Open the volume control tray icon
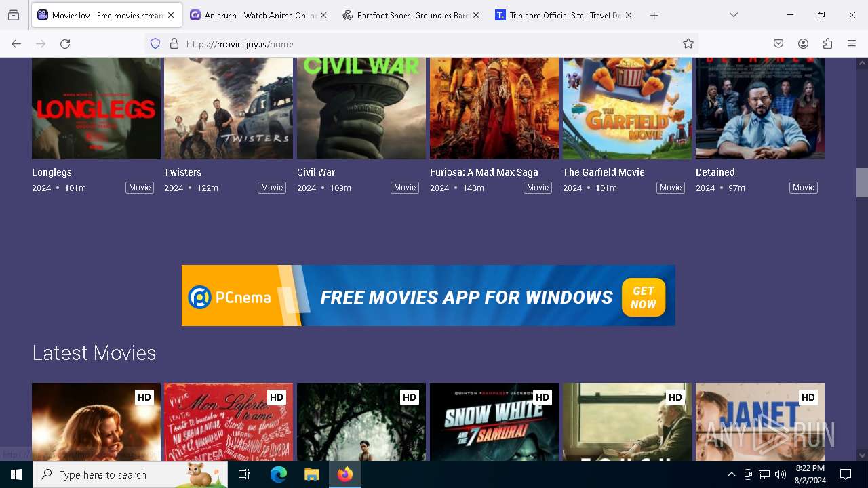The height and width of the screenshot is (488, 868). (781, 474)
